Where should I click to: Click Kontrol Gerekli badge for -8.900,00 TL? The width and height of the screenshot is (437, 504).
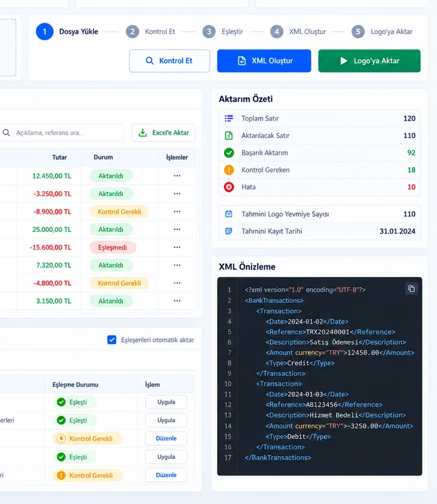point(119,212)
